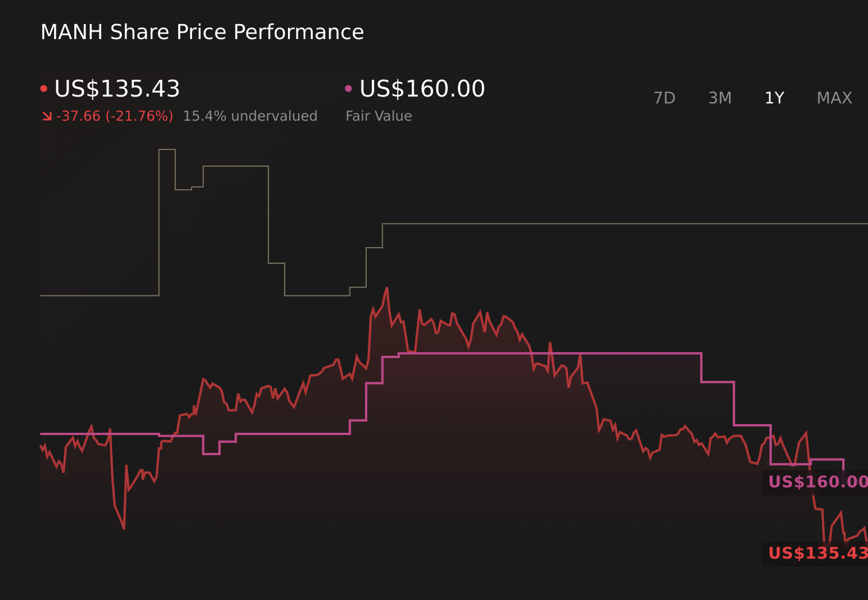Click the red current price legend dot
Screen dimensions: 868x600
44,88
